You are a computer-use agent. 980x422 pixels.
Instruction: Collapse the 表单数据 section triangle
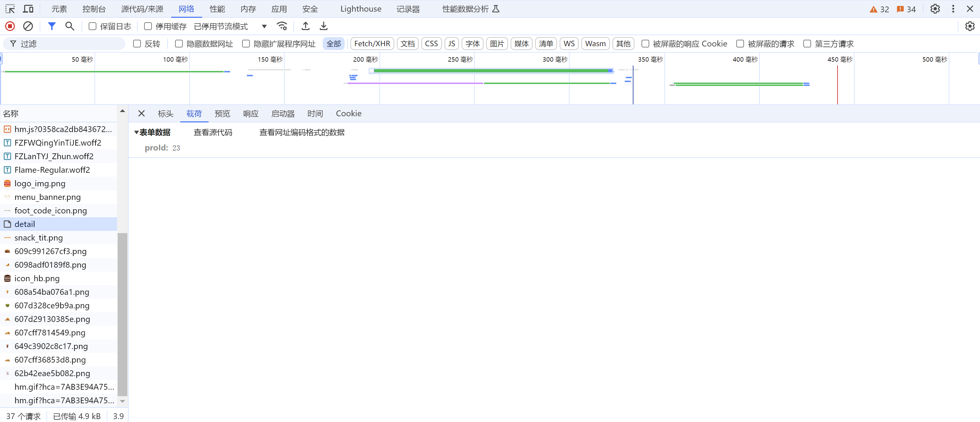(x=136, y=133)
